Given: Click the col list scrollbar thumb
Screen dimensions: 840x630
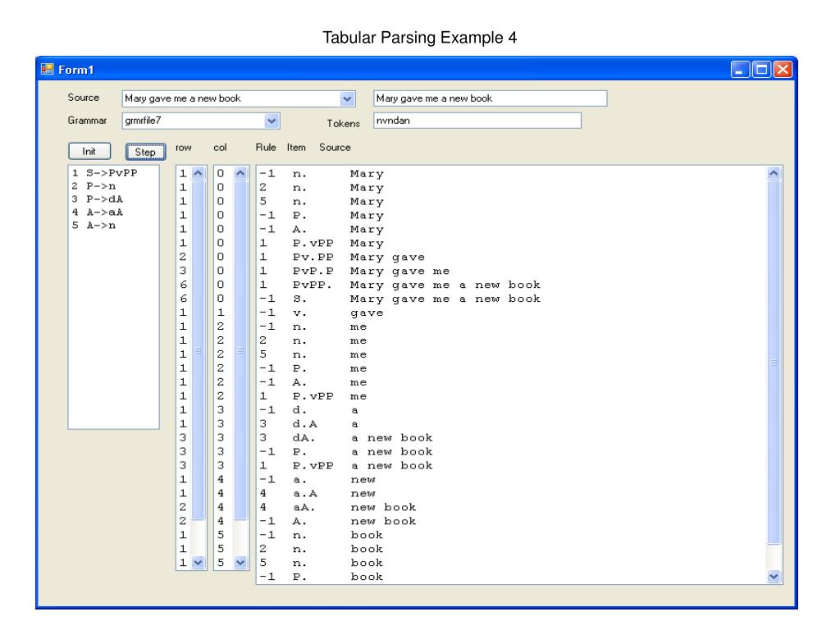Looking at the screenshot, I should tap(240, 349).
